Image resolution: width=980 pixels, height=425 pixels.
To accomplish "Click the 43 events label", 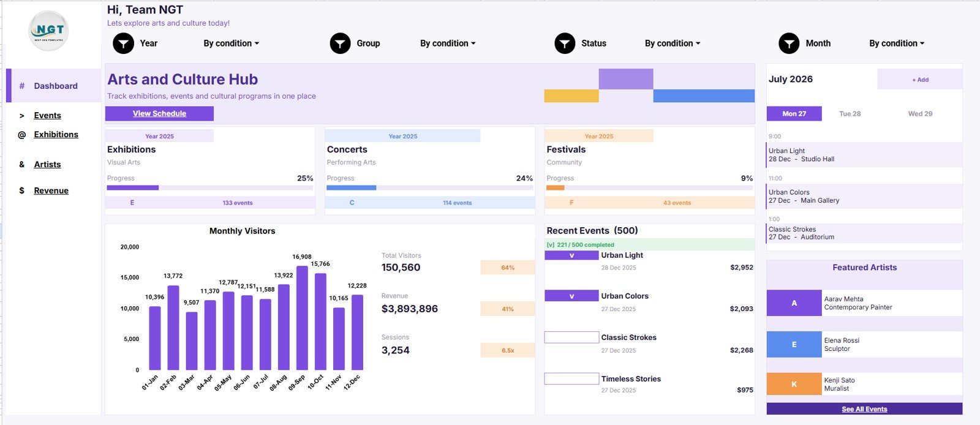I will [677, 203].
